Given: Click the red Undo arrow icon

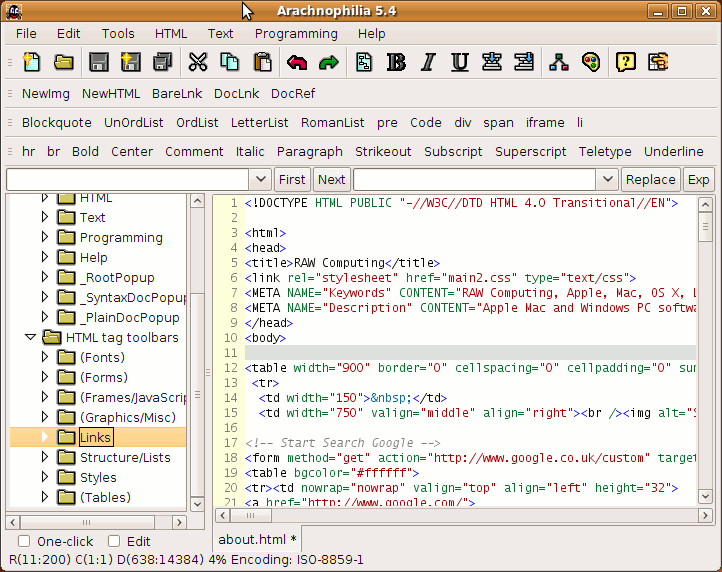Looking at the screenshot, I should coord(297,62).
